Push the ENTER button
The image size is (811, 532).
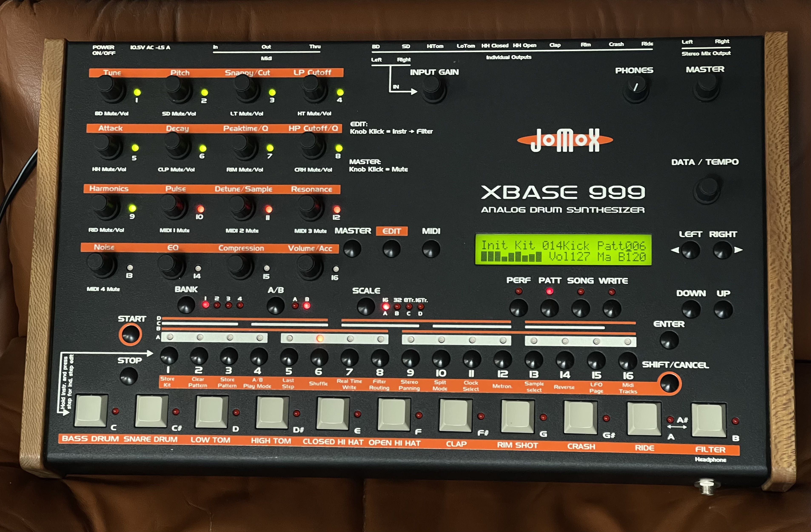(x=670, y=340)
